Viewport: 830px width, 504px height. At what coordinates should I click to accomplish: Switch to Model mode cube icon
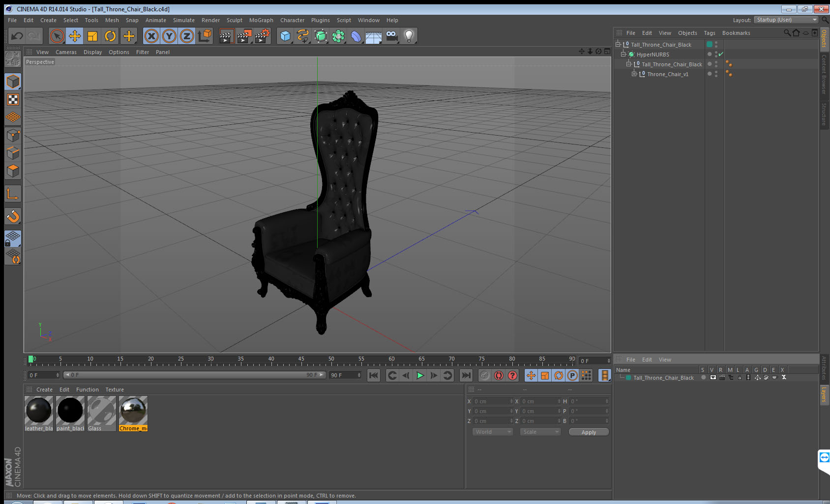pyautogui.click(x=13, y=82)
